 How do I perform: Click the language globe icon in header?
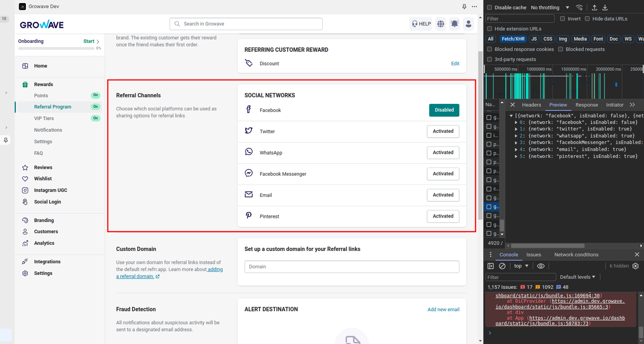(441, 24)
